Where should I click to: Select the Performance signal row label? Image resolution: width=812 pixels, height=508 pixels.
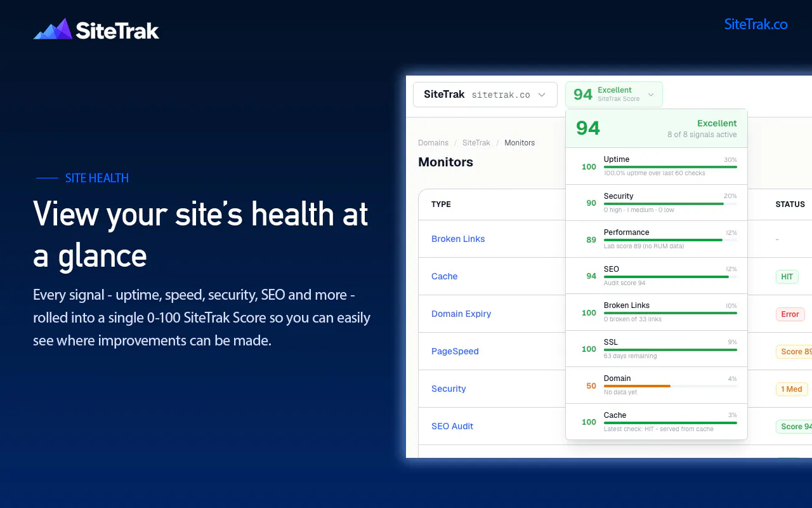(x=626, y=232)
